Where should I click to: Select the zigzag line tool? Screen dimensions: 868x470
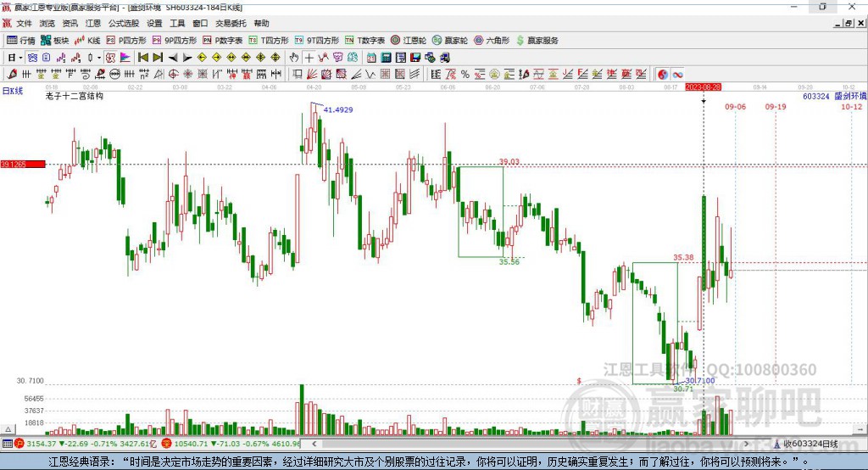coord(370,75)
